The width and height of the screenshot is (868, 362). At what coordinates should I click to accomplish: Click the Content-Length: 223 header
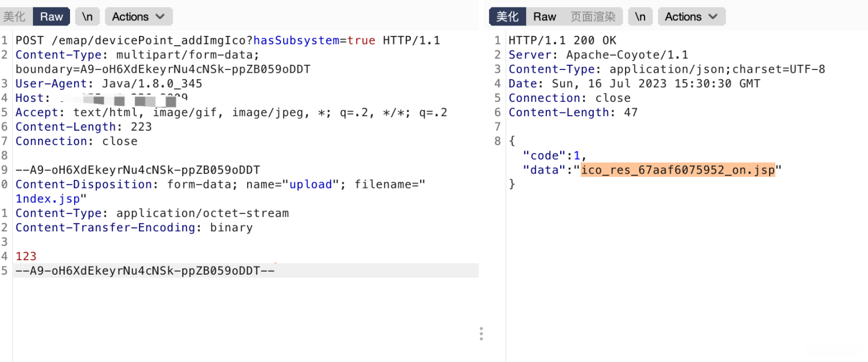pos(84,127)
